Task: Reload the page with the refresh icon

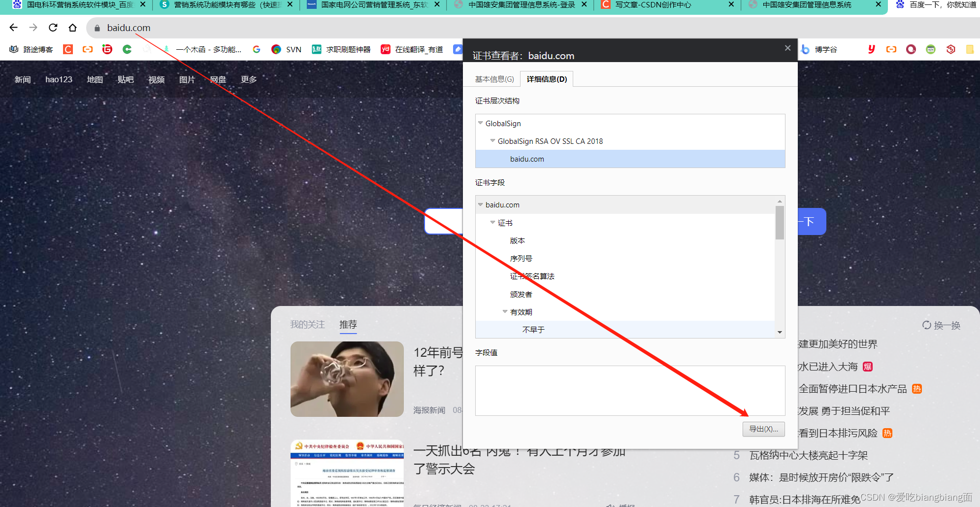Action: pos(53,28)
